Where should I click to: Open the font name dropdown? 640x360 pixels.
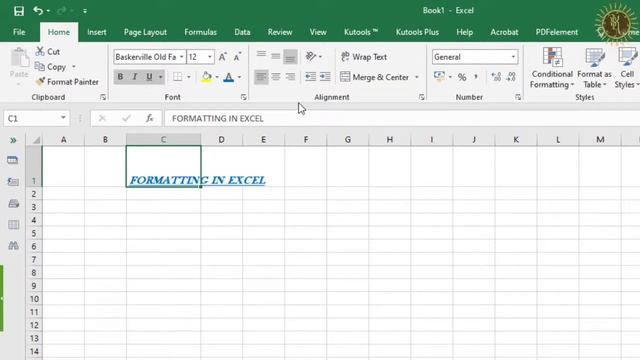click(x=182, y=57)
